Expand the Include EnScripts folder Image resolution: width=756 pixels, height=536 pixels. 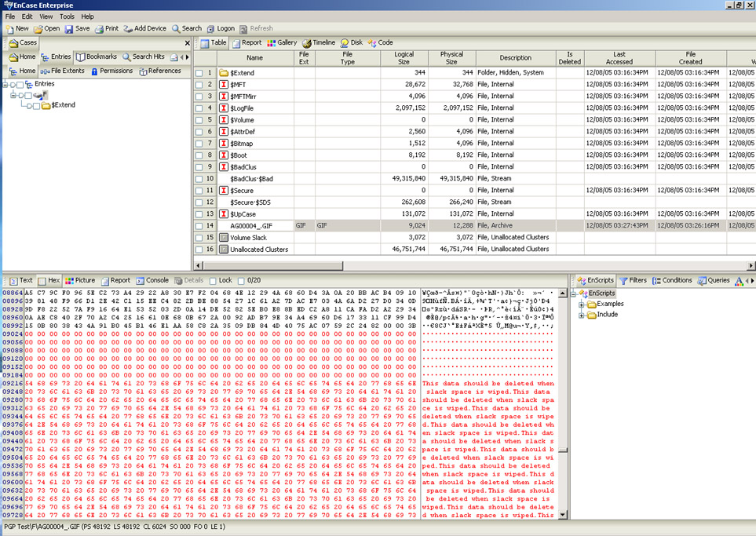pos(582,315)
